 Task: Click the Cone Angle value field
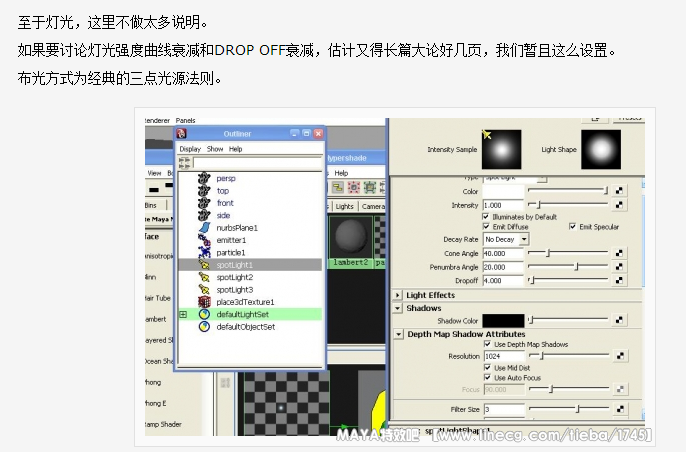[502, 254]
